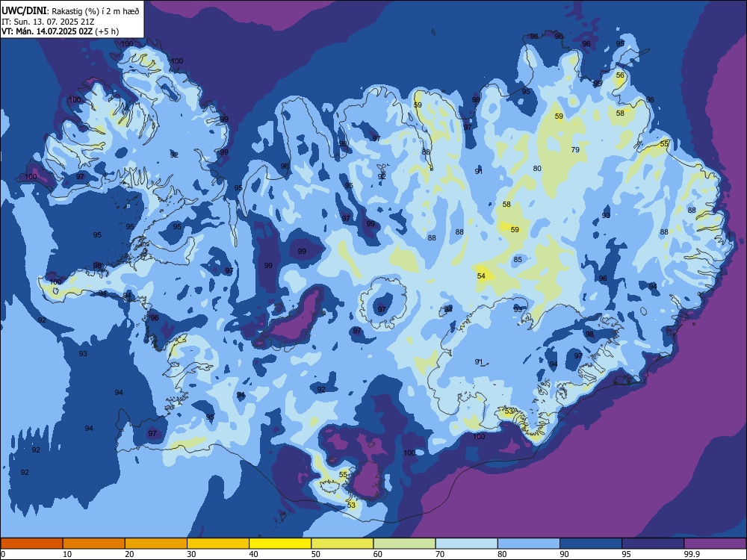
Task: Click the '99.9' legend tick label
Action: (x=691, y=554)
